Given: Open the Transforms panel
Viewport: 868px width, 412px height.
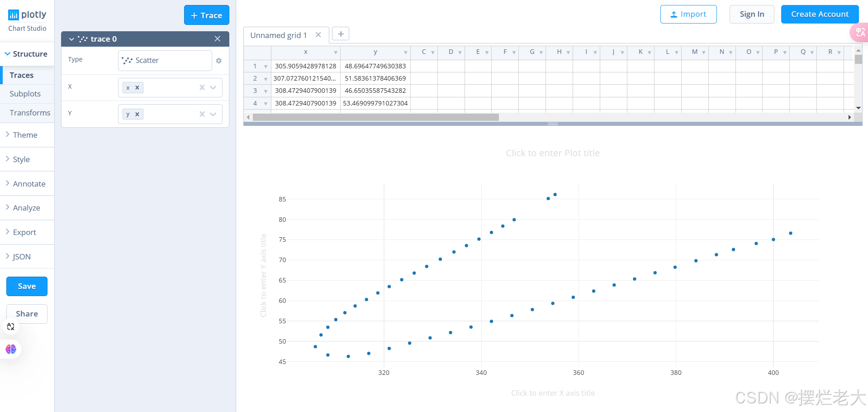Looking at the screenshot, I should tap(27, 113).
